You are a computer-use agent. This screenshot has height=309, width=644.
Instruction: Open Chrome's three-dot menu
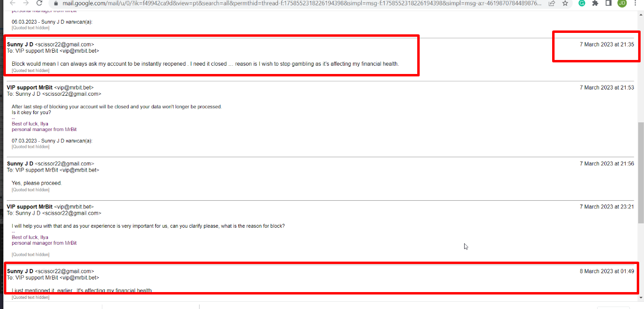point(635,3)
